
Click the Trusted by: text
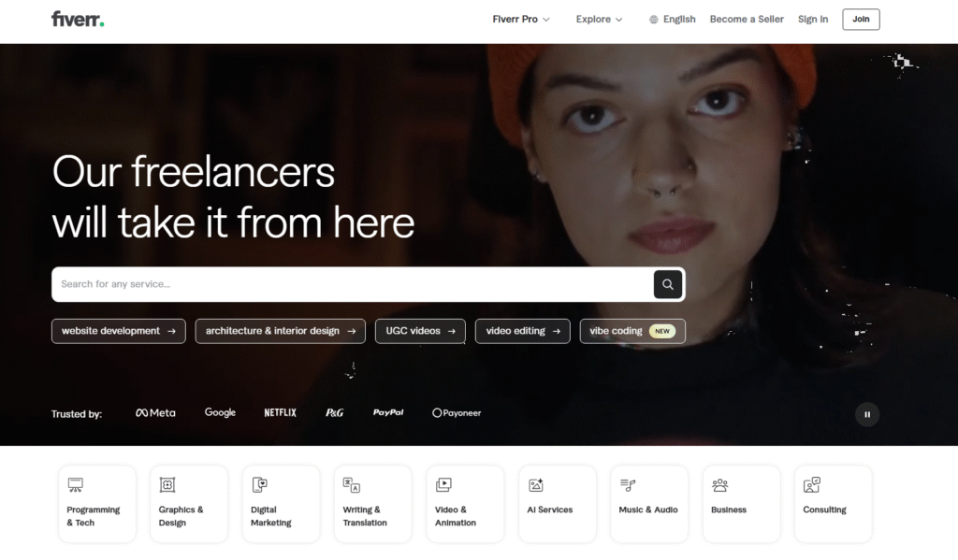click(77, 414)
